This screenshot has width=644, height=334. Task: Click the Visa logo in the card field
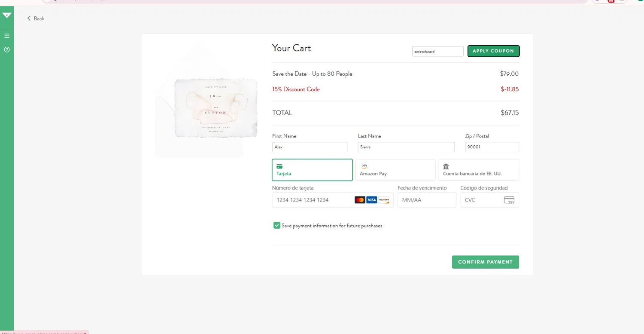click(371, 200)
